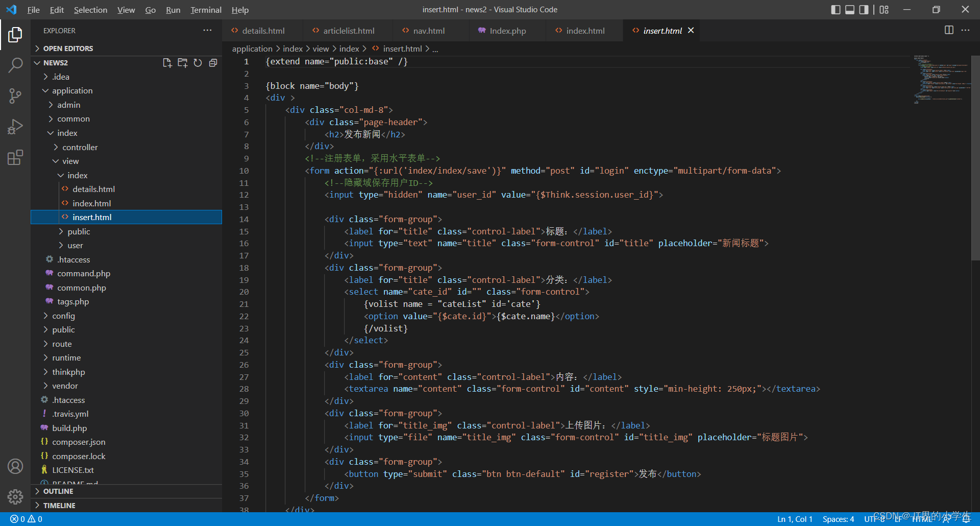Open the Terminal menu
Image resolution: width=980 pixels, height=526 pixels.
pyautogui.click(x=206, y=10)
